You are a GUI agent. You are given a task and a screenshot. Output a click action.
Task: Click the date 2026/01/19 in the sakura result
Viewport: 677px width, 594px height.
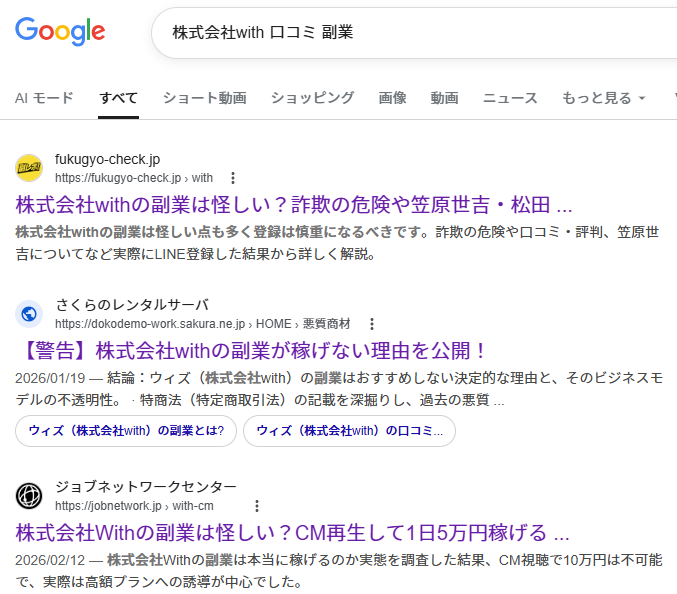click(50, 378)
